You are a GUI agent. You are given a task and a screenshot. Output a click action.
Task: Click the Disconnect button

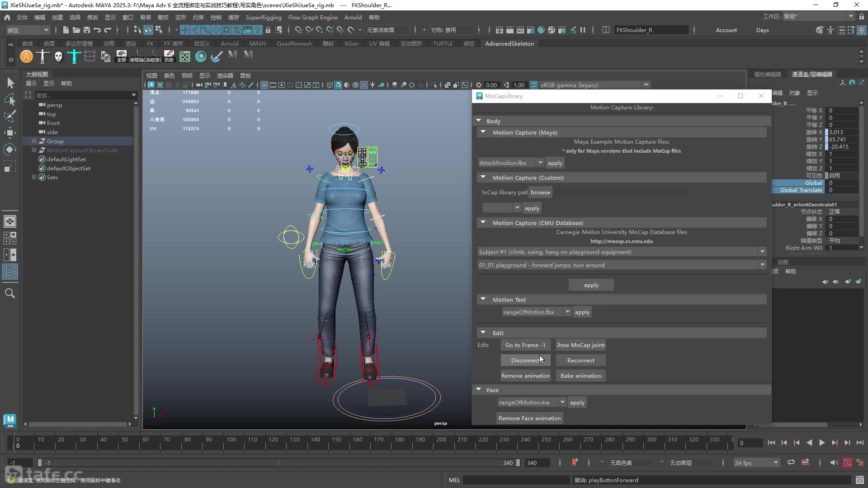pyautogui.click(x=525, y=360)
